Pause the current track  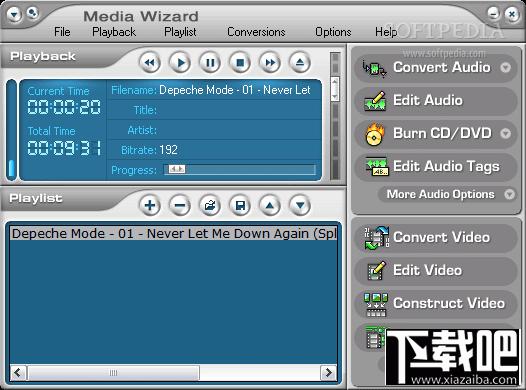point(210,62)
